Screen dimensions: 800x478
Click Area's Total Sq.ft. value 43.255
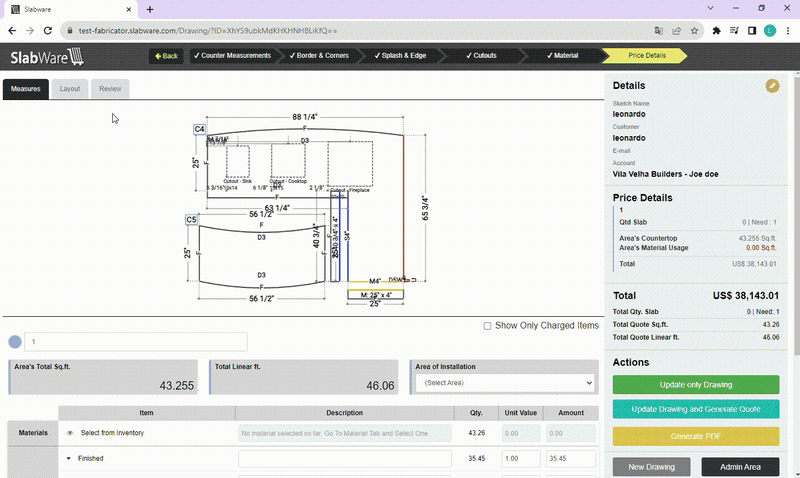coord(177,386)
